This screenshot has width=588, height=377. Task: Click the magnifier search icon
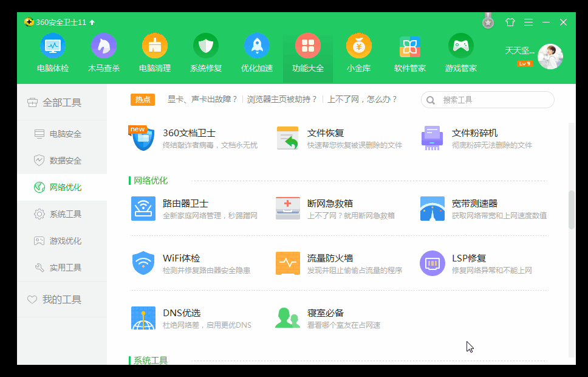pos(431,100)
